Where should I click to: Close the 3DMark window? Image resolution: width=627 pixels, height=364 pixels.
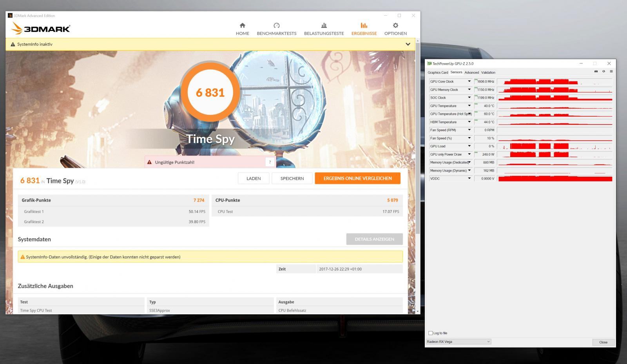tap(413, 16)
